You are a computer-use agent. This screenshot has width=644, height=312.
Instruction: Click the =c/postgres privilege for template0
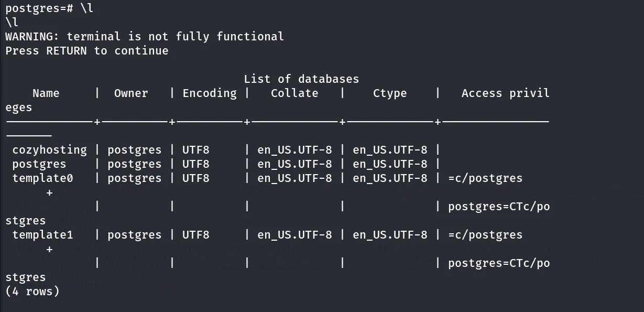[485, 178]
